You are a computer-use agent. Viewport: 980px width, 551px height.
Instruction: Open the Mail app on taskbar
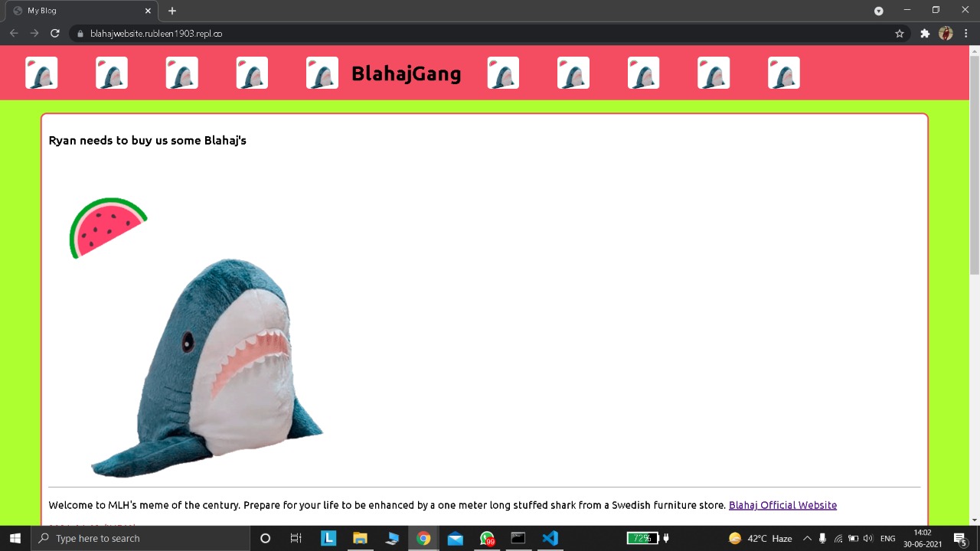coord(455,538)
